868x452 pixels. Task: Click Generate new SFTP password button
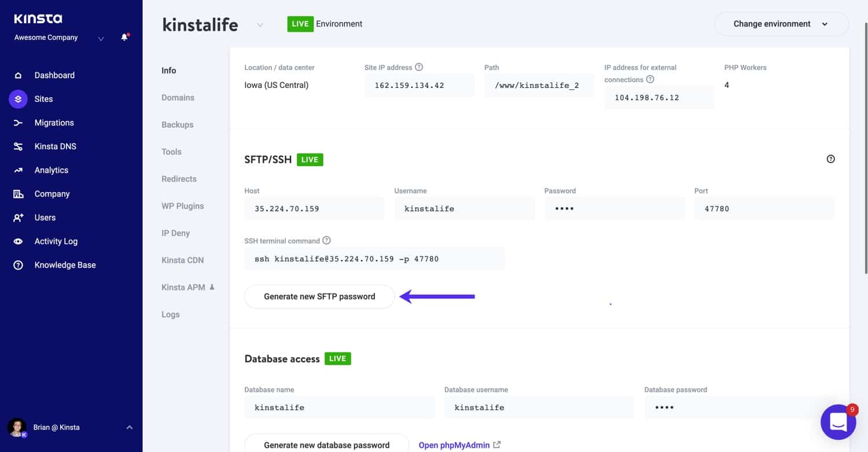(x=319, y=296)
